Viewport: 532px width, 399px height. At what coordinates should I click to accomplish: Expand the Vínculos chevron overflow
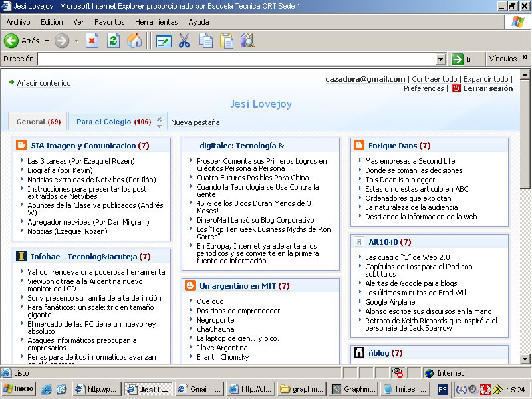[x=525, y=57]
